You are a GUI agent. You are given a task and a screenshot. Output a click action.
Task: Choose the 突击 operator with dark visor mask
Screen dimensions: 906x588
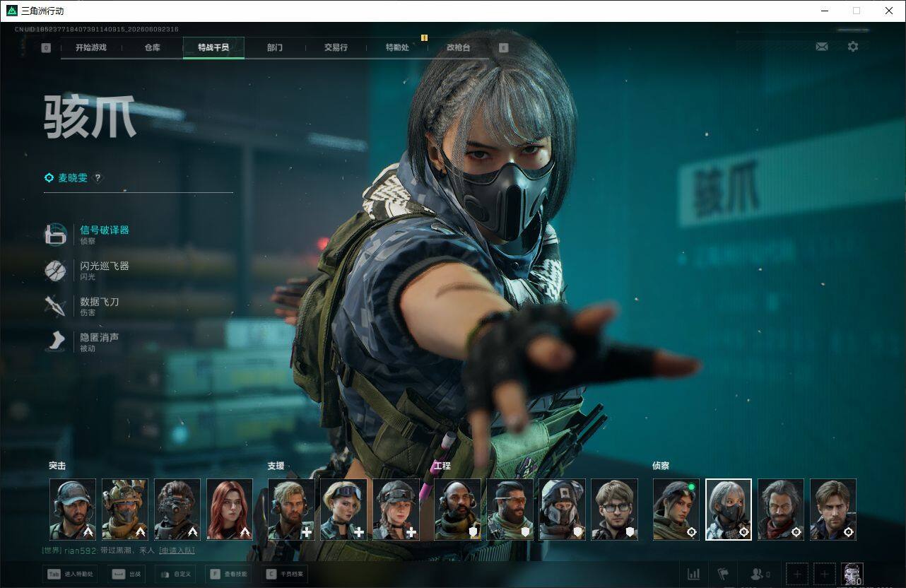click(177, 510)
